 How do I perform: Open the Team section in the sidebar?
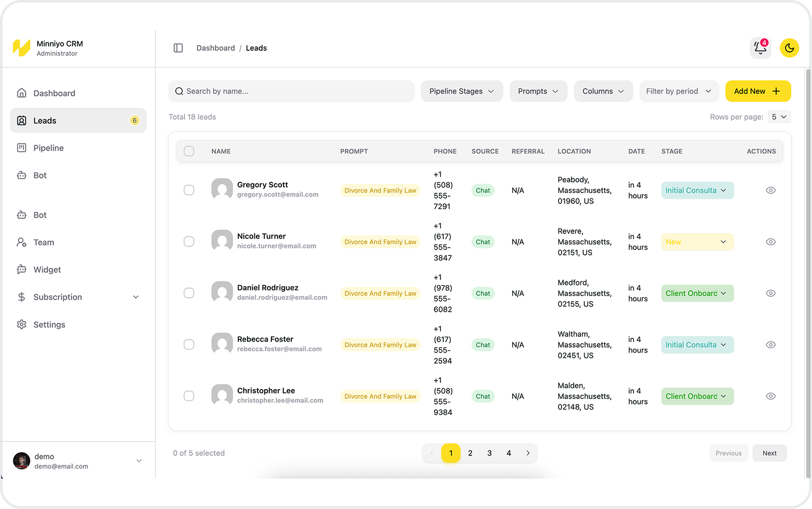[x=44, y=242]
